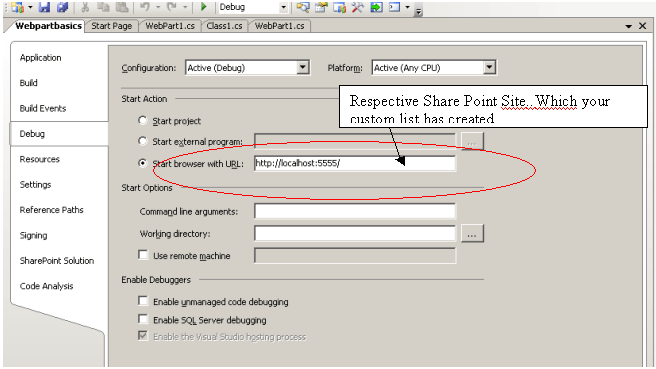Image resolution: width=656 pixels, height=369 pixels.
Task: Enable unmanaged code debugging checkbox
Action: click(x=143, y=301)
